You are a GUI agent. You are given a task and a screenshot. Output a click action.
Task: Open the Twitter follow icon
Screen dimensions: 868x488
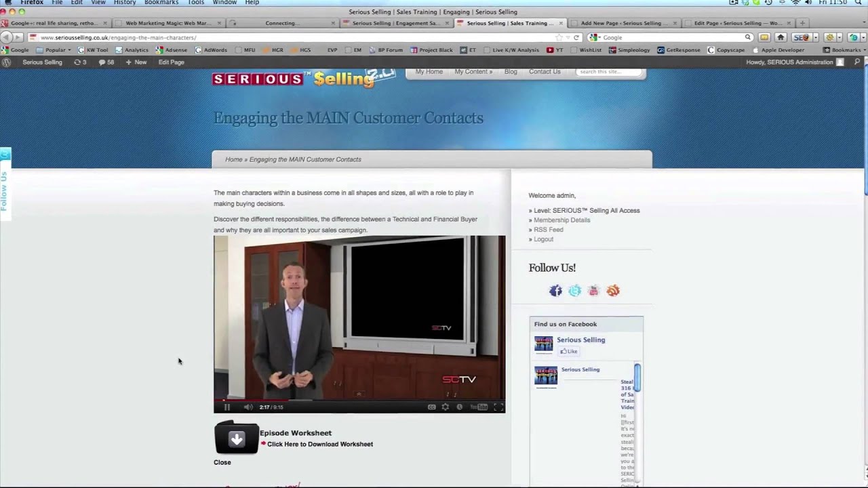click(575, 291)
